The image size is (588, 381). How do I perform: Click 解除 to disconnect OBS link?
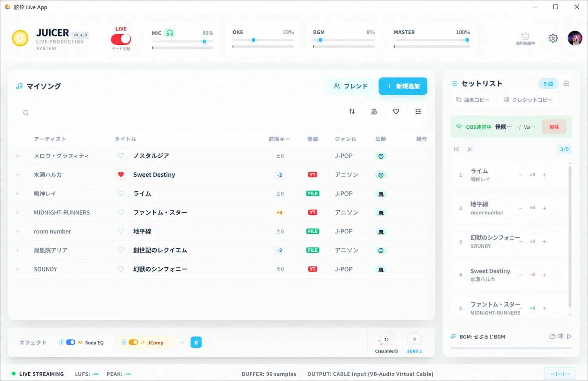(x=554, y=127)
